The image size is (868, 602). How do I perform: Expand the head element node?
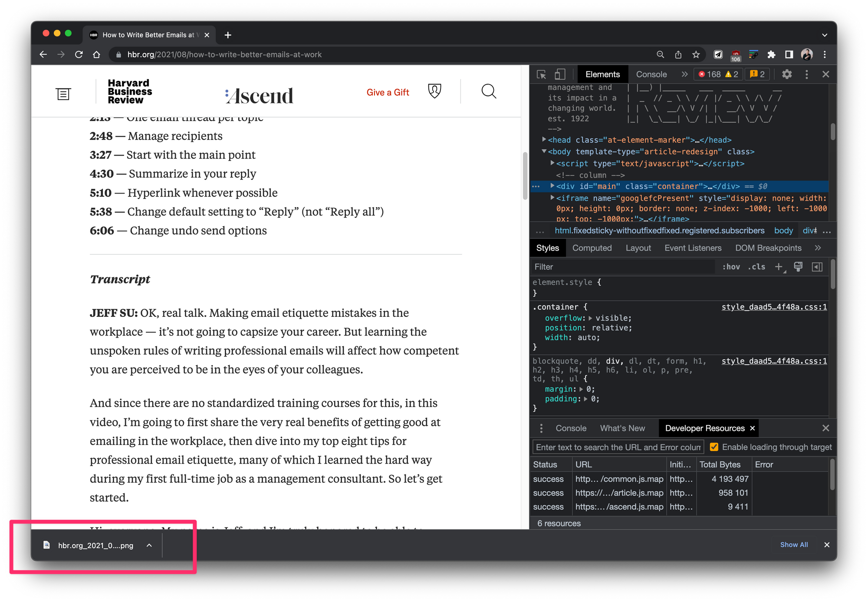coord(544,140)
